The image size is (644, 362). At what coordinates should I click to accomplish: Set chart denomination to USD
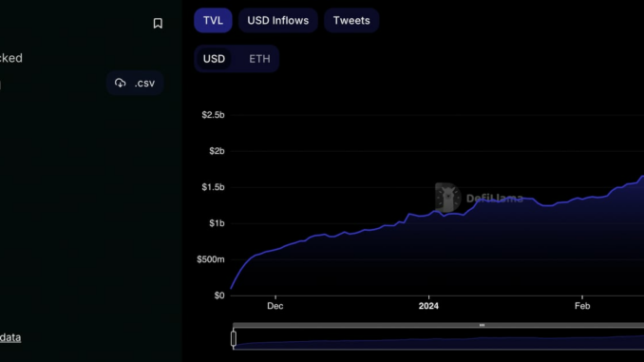click(x=214, y=59)
